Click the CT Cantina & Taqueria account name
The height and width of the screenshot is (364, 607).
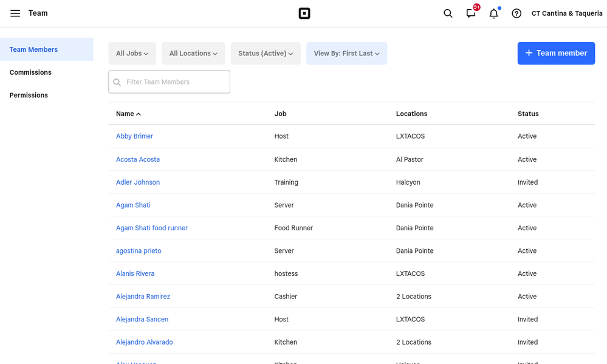tap(567, 13)
